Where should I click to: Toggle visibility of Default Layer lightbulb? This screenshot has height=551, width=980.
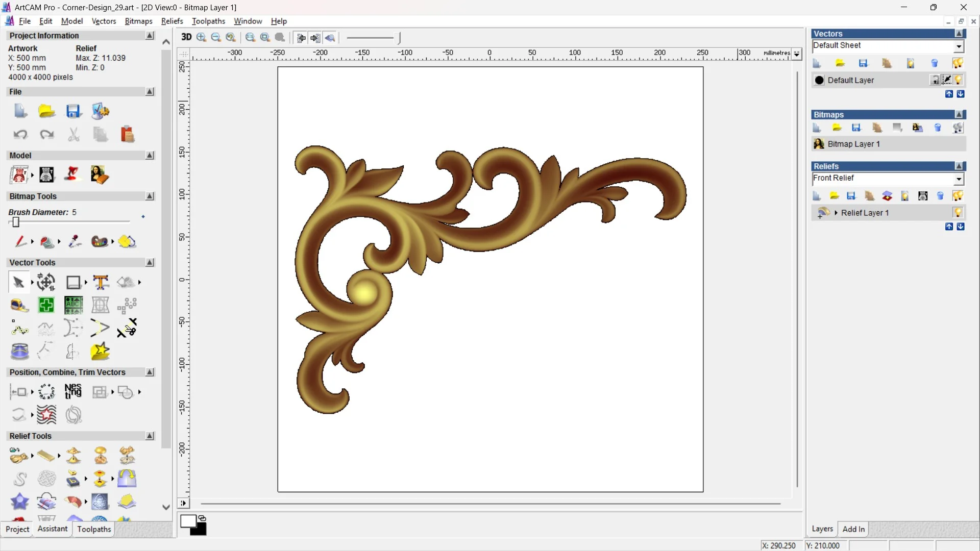(x=959, y=80)
